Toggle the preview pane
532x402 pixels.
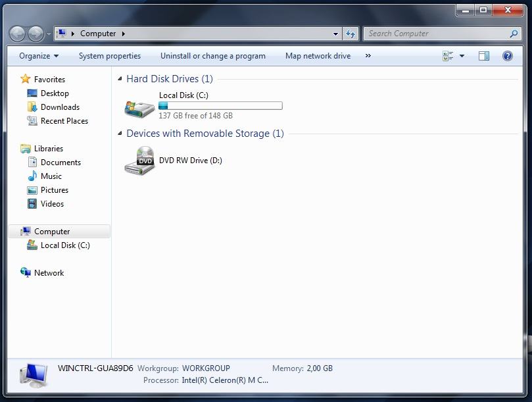coord(484,56)
